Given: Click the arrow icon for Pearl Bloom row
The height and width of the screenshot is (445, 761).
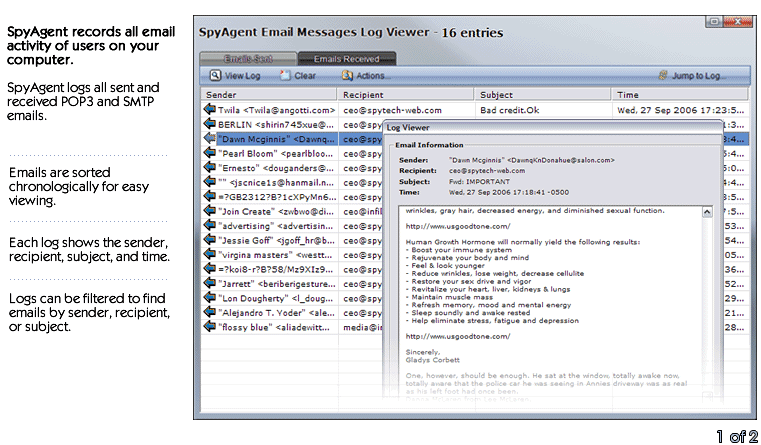Looking at the screenshot, I should pyautogui.click(x=210, y=153).
